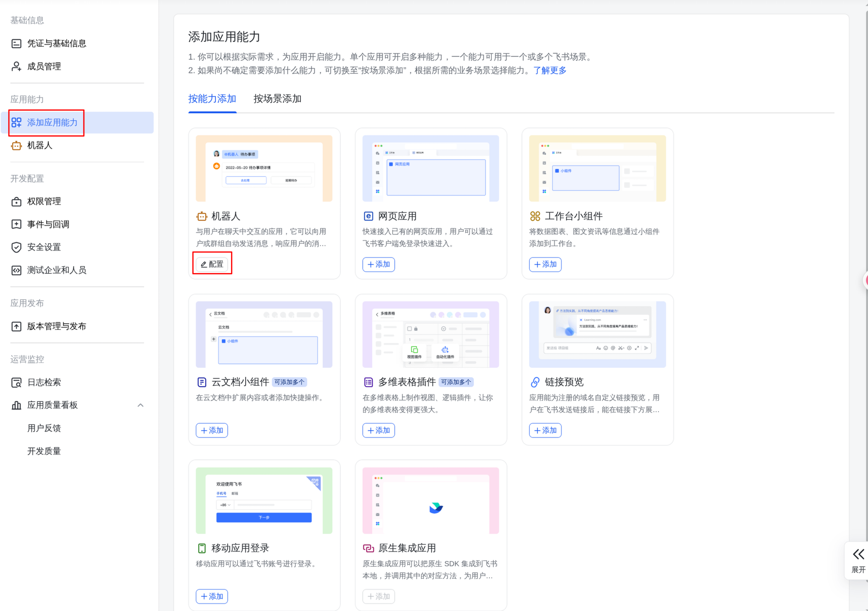Click the 凭证与基础信息 sidebar icon
Viewport: 868px width, 611px height.
(x=16, y=44)
